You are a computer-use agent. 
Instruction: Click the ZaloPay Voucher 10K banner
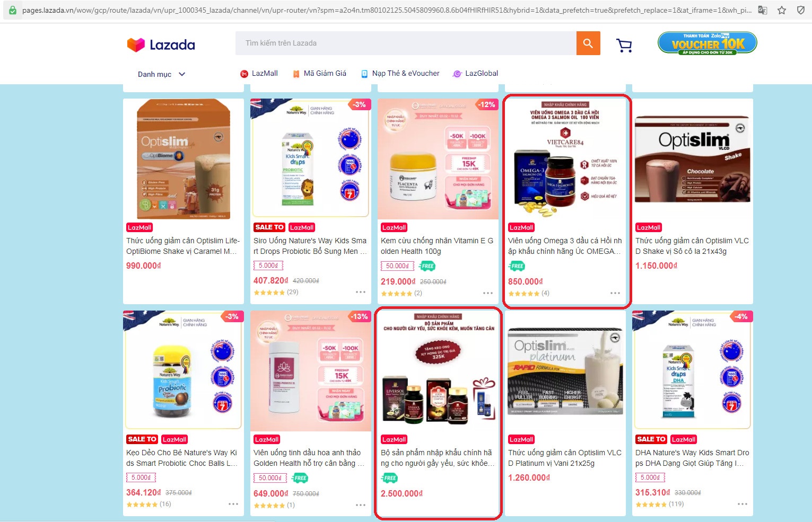pos(708,43)
